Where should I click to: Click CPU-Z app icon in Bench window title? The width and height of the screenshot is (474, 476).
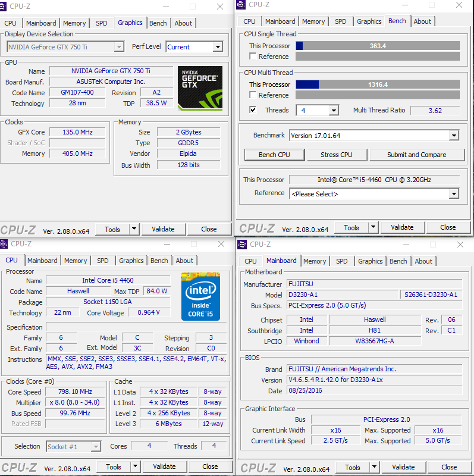tap(241, 5)
